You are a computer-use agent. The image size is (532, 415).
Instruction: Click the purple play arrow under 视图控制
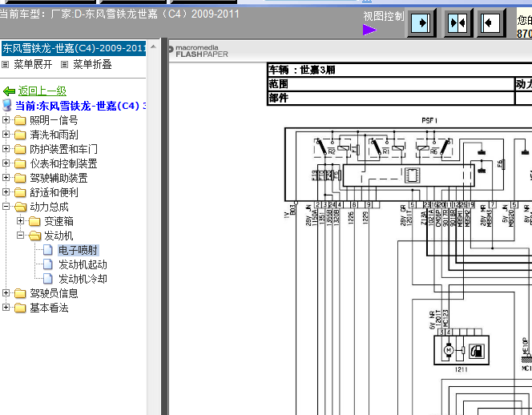click(369, 30)
